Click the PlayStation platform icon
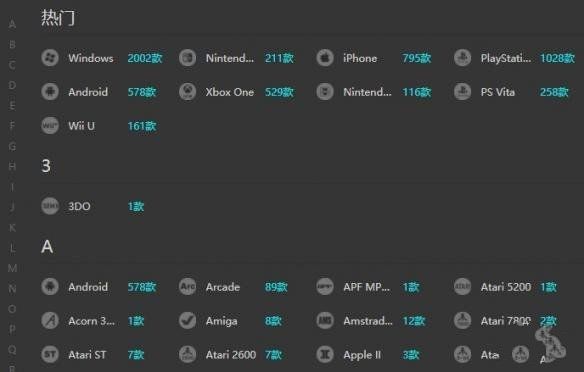 pos(462,58)
